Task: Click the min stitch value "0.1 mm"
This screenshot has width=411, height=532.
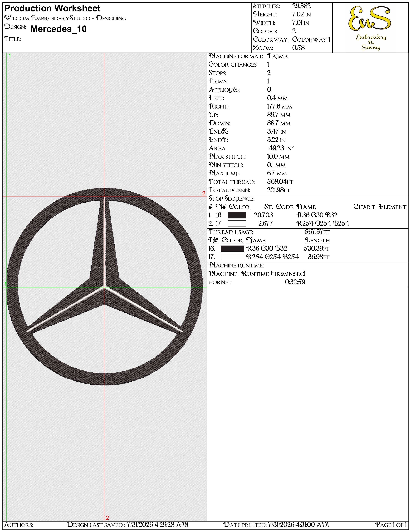Action: click(276, 165)
